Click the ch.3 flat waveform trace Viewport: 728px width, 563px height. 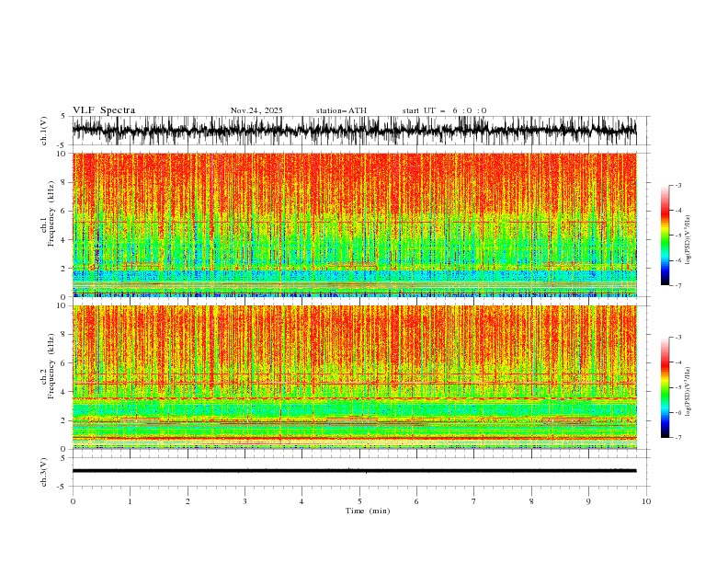tap(354, 471)
